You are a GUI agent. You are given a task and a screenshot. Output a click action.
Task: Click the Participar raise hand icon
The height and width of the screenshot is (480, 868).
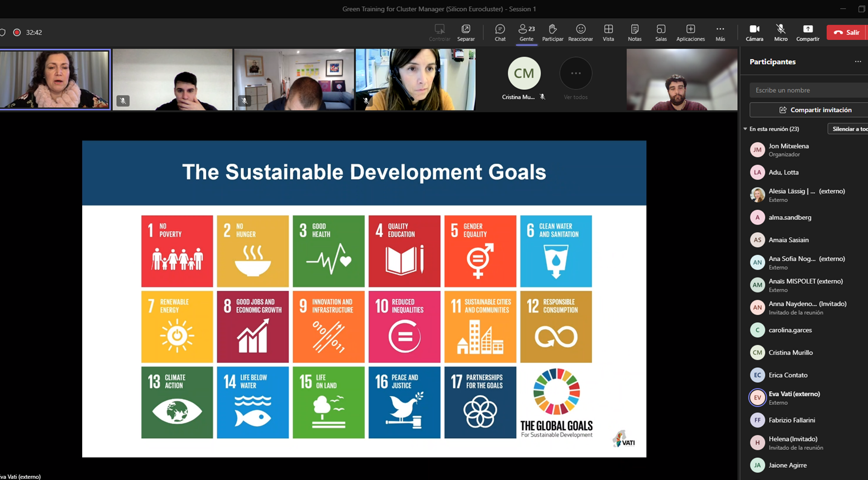click(552, 32)
